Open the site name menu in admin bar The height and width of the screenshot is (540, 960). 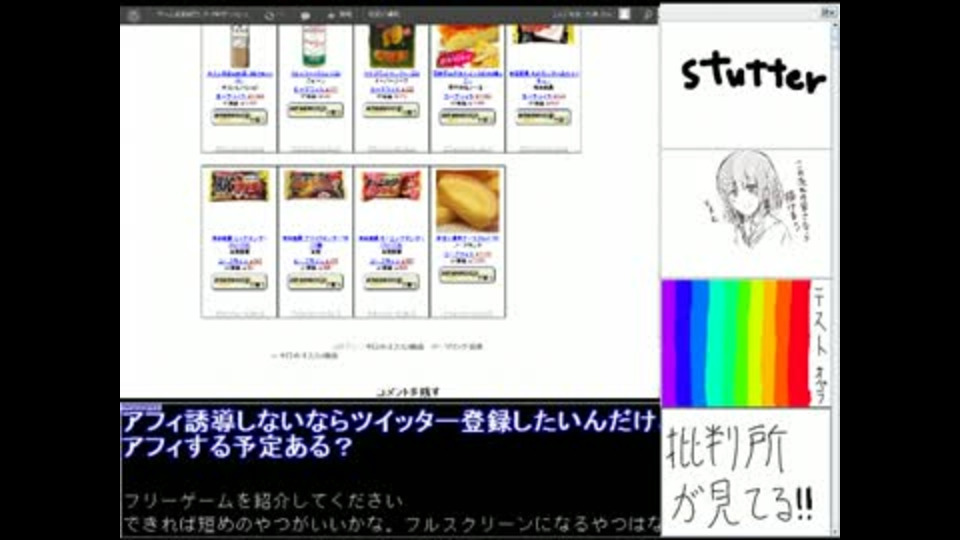202,14
